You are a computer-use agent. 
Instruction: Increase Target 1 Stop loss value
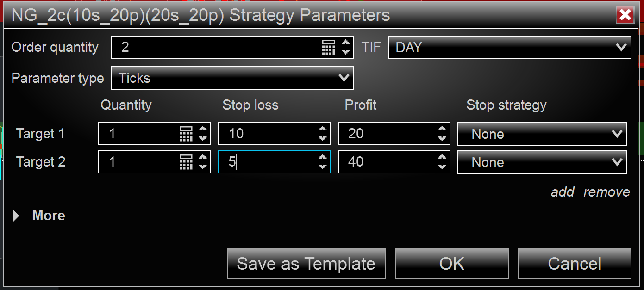pos(323,130)
